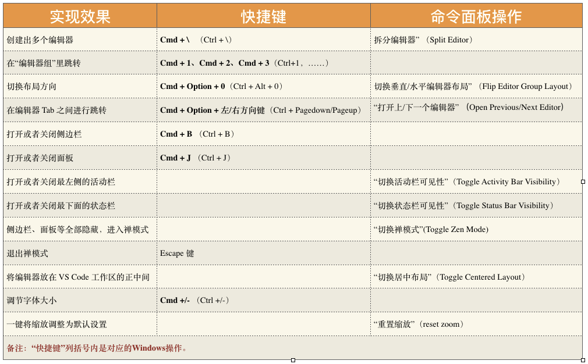Click the Toggle Status Bar Visibility cell
Image resolution: width=588 pixels, height=364 pixels.
(x=476, y=206)
